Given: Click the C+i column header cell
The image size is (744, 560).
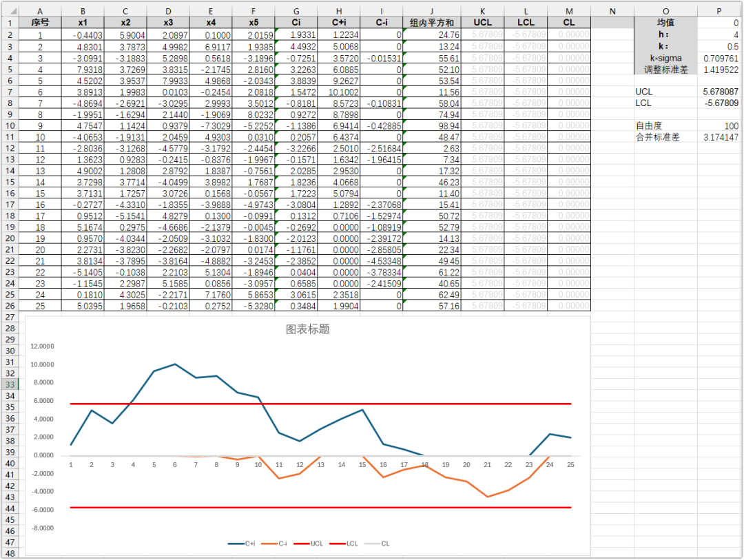Looking at the screenshot, I should (339, 22).
